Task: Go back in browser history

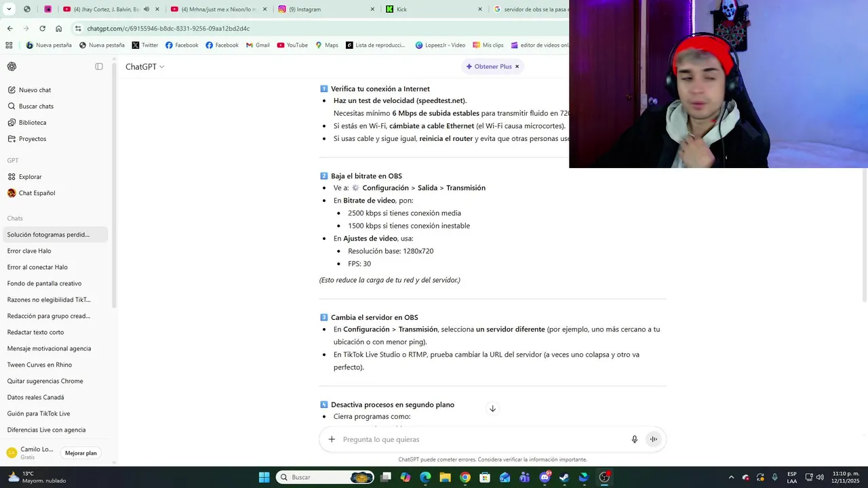Action: click(9, 28)
